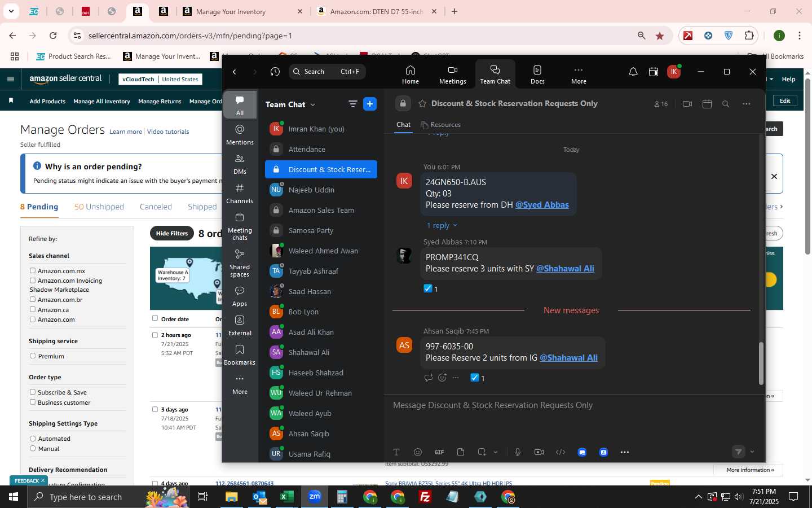Click Hide Filters button
The width and height of the screenshot is (812, 508).
point(172,233)
